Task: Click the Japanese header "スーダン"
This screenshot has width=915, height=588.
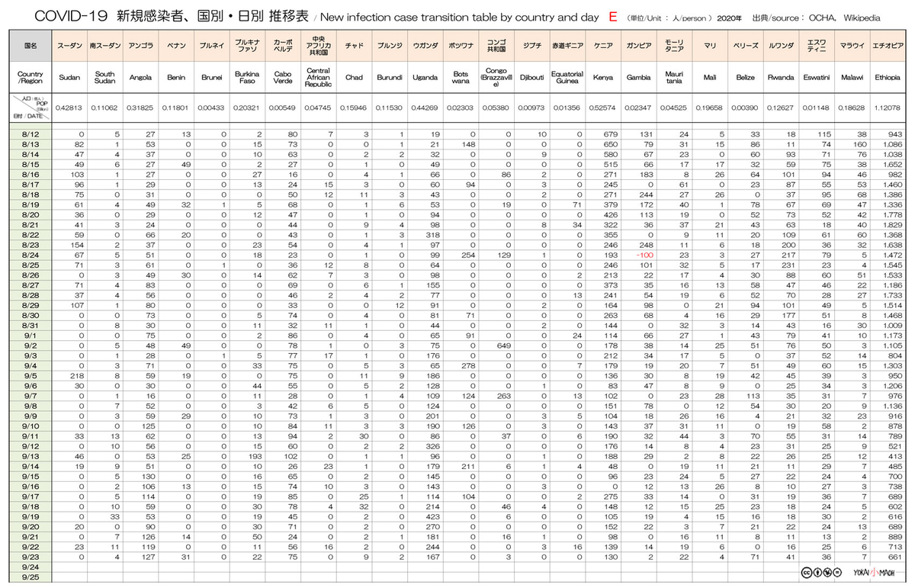Action: tap(69, 47)
